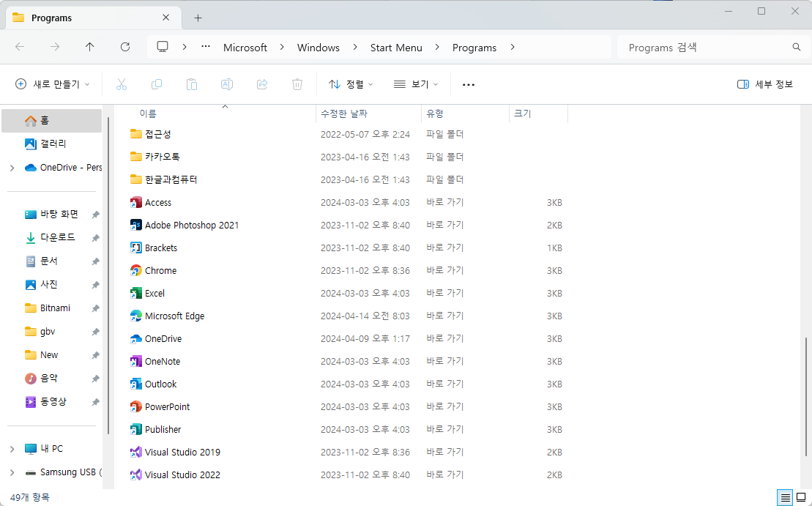Click the Copy icon in toolbar
The width and height of the screenshot is (812, 506).
tap(157, 84)
